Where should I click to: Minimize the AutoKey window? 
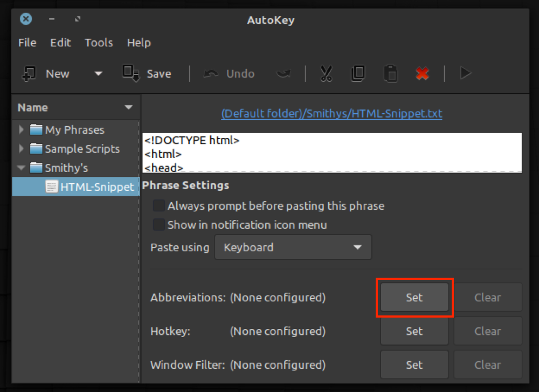point(52,19)
